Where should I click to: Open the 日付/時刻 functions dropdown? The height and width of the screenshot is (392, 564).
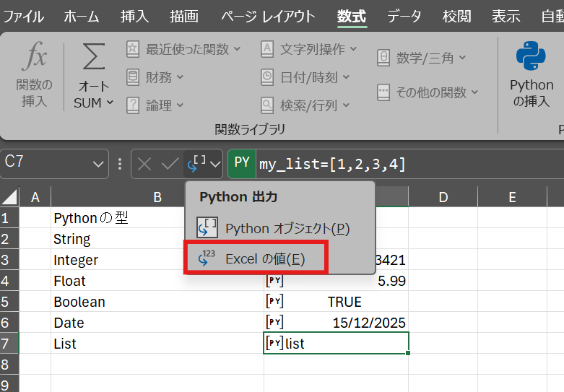click(305, 77)
